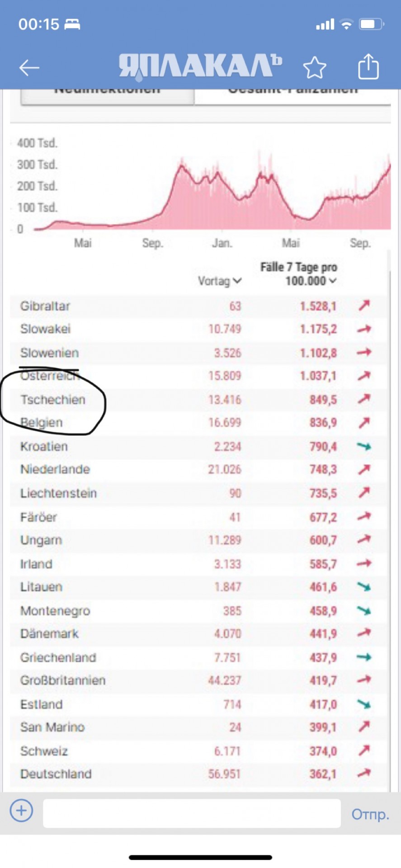
Task: Click Griechenland teal trend arrow
Action: (x=364, y=657)
